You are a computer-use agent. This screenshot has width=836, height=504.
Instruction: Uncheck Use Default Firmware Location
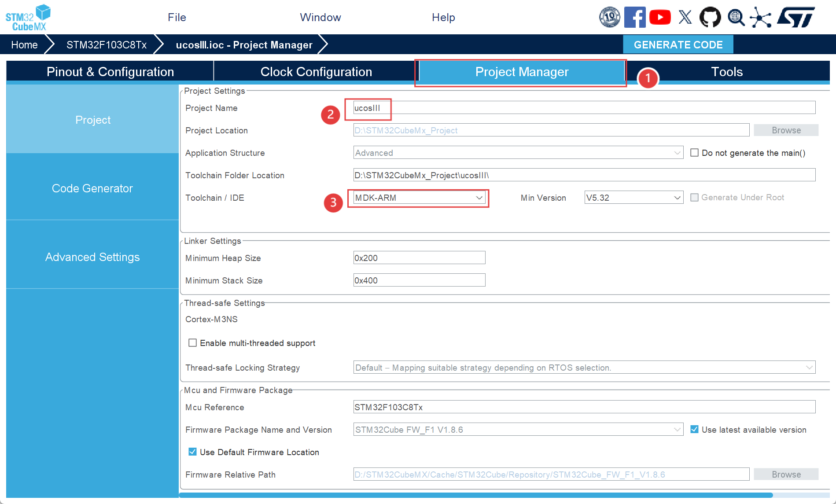pos(192,452)
